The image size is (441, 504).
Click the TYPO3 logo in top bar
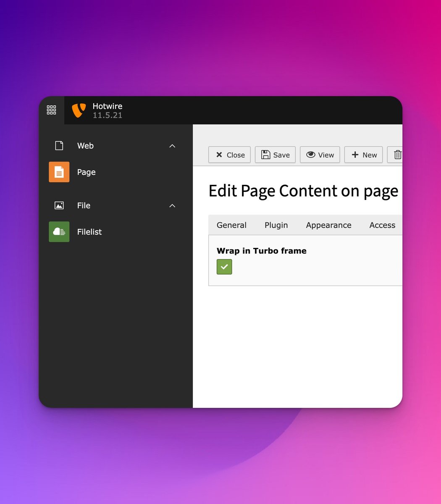tap(79, 110)
